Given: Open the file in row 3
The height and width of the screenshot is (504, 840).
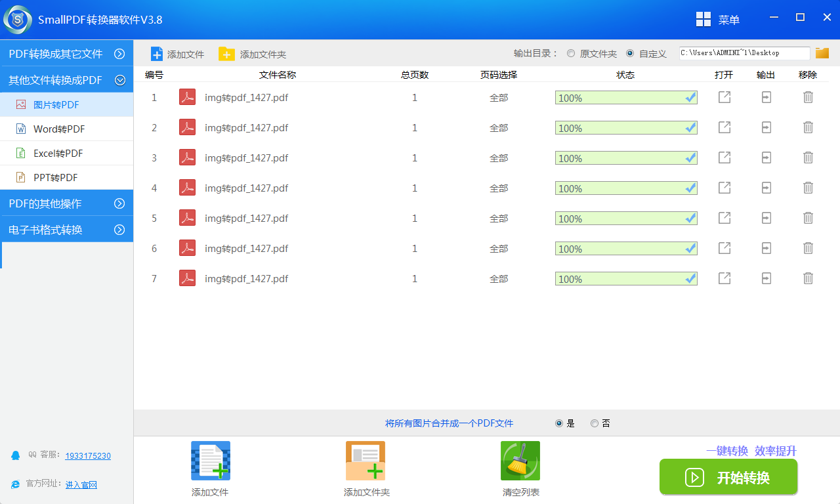Looking at the screenshot, I should pos(724,157).
